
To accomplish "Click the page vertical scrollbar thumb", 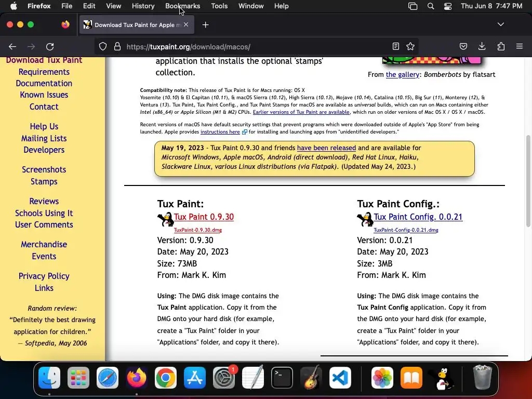I will [528, 181].
